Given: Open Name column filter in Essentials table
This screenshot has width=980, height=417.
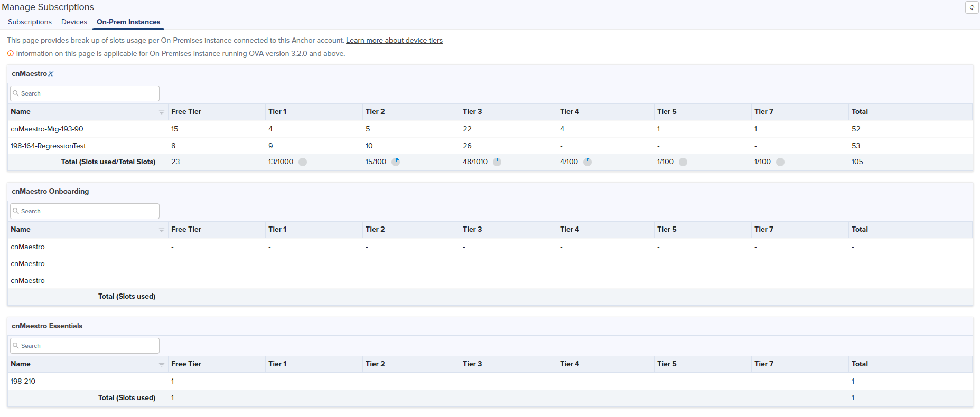Looking at the screenshot, I should click(162, 364).
